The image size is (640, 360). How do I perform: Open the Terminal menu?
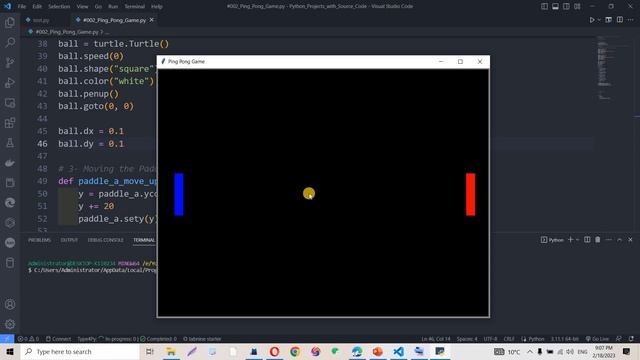point(135,7)
